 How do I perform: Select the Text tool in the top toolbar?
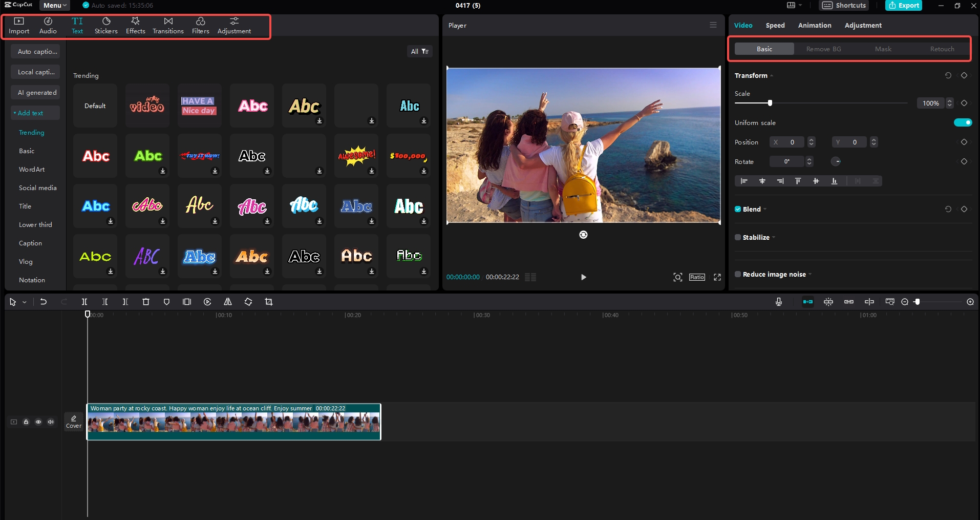[77, 25]
